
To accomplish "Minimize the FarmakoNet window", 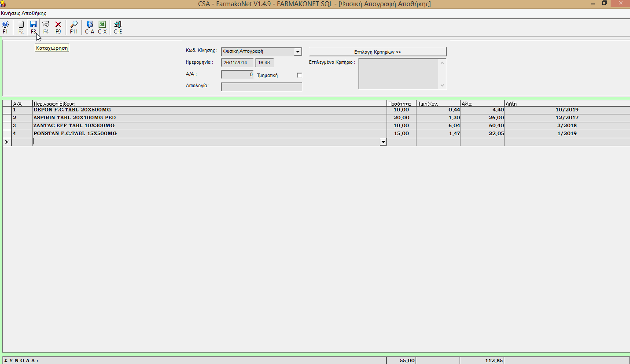I will (592, 4).
